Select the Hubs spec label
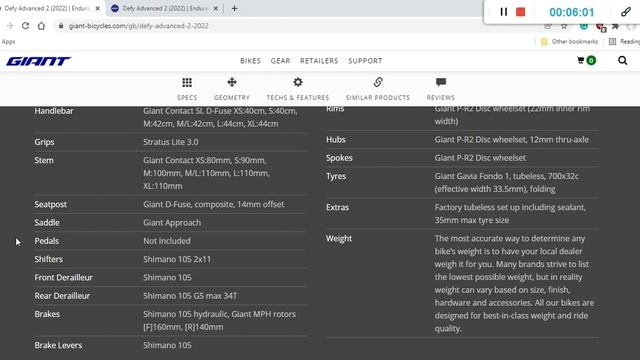Screen dimensions: 640x360 336,140
